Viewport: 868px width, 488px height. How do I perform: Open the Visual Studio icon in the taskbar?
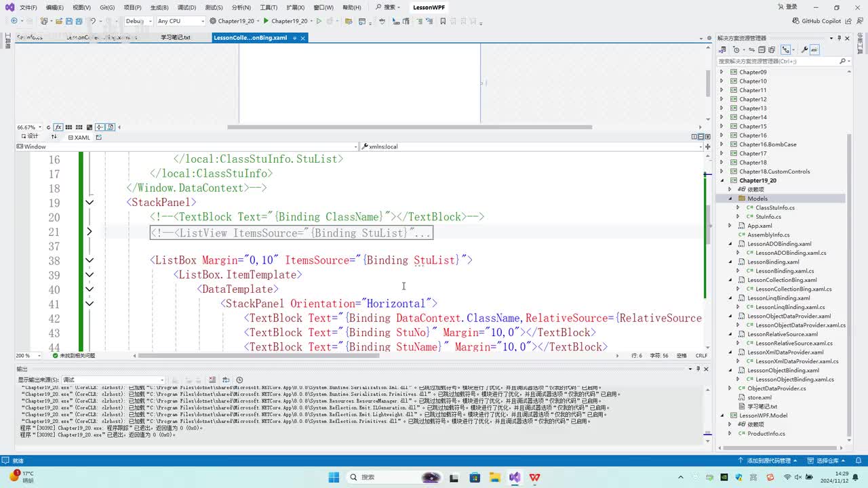point(515,477)
